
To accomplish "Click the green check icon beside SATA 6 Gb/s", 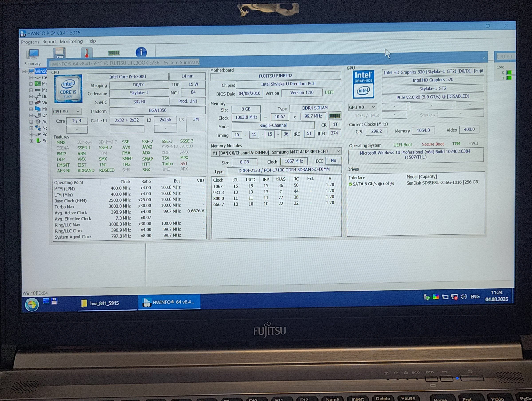I will (x=350, y=184).
